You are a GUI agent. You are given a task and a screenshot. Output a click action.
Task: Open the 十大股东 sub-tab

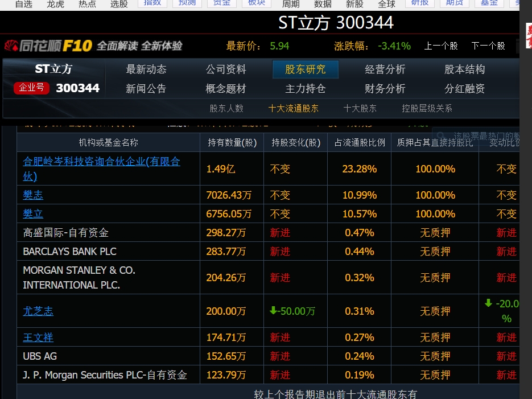360,108
